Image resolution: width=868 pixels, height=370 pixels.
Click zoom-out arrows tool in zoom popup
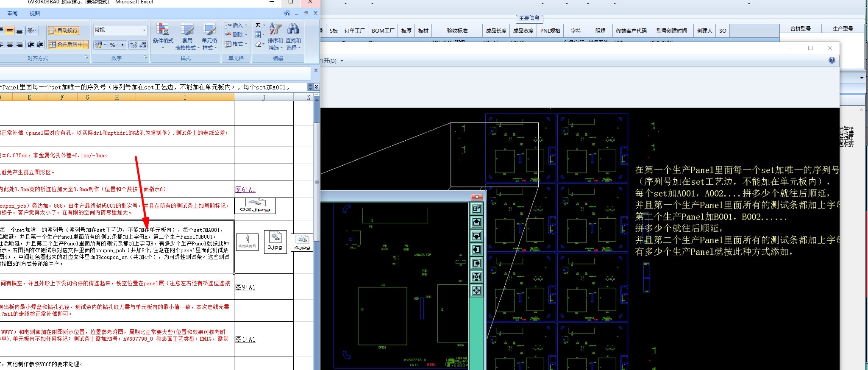pos(476,290)
